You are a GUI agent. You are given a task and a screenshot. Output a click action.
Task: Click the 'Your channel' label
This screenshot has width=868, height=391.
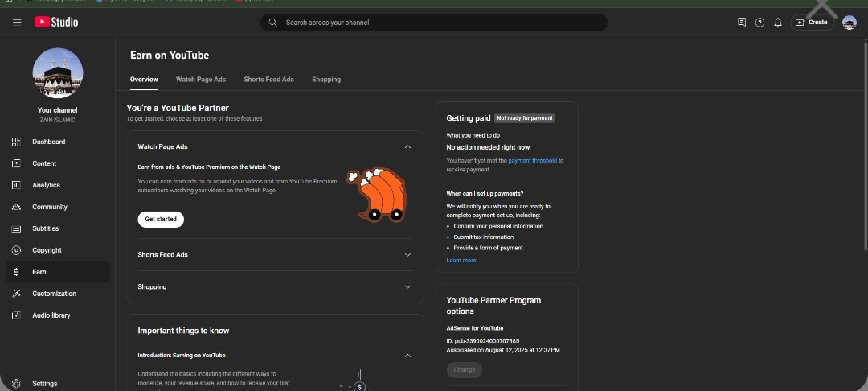pos(58,110)
